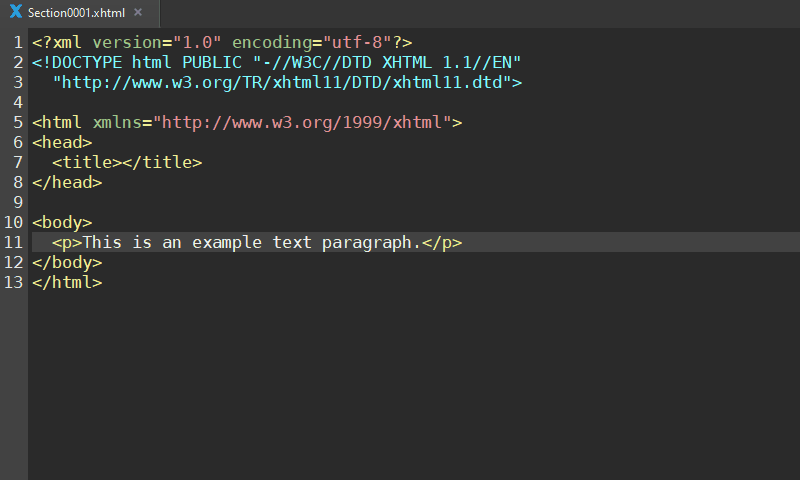Click the opening body tag
Viewport: 800px width, 480px height.
click(62, 222)
